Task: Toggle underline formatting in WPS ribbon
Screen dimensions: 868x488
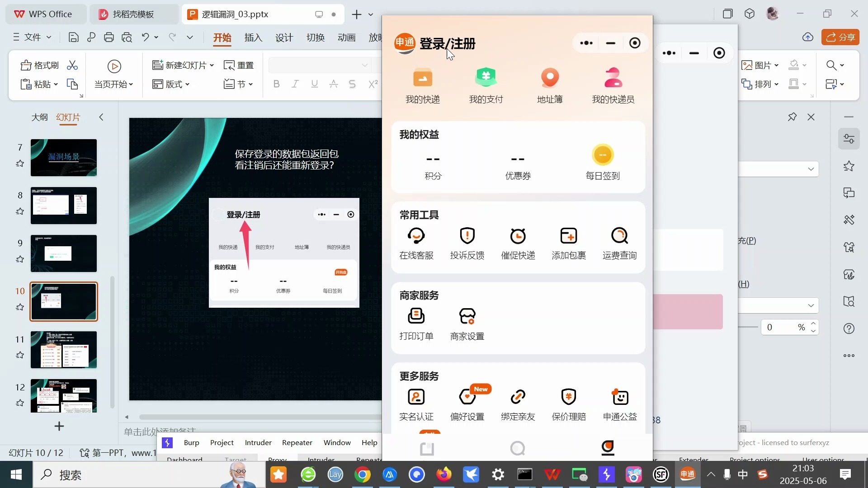Action: (315, 84)
